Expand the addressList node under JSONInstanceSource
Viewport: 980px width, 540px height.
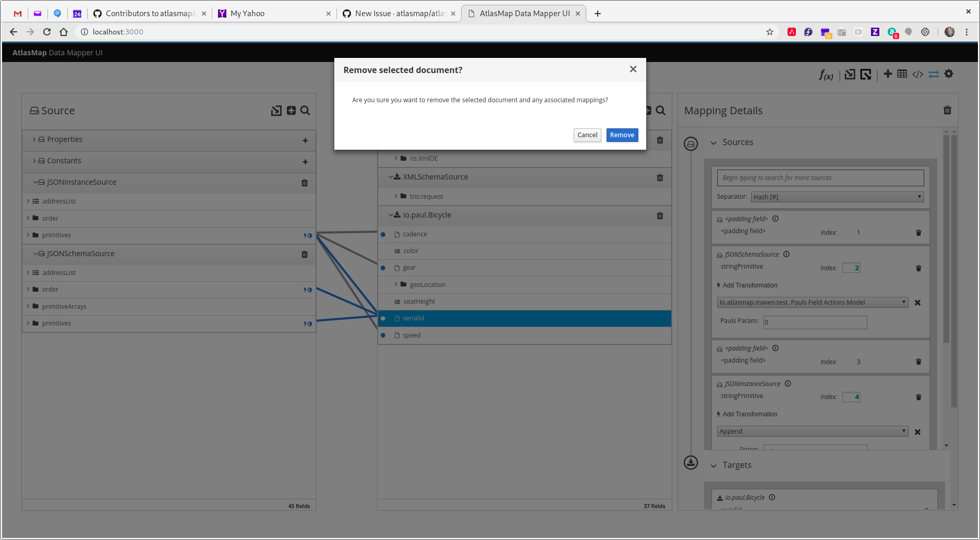pos(28,201)
